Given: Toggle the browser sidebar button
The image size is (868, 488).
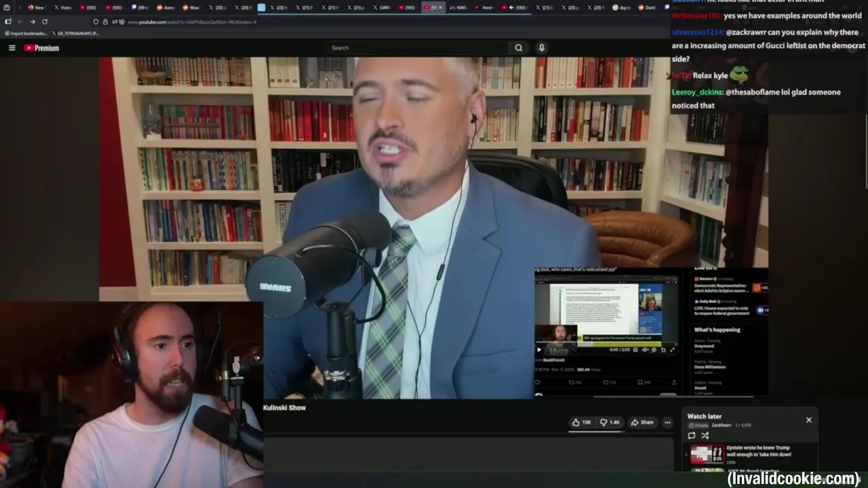Looking at the screenshot, I should (7, 22).
